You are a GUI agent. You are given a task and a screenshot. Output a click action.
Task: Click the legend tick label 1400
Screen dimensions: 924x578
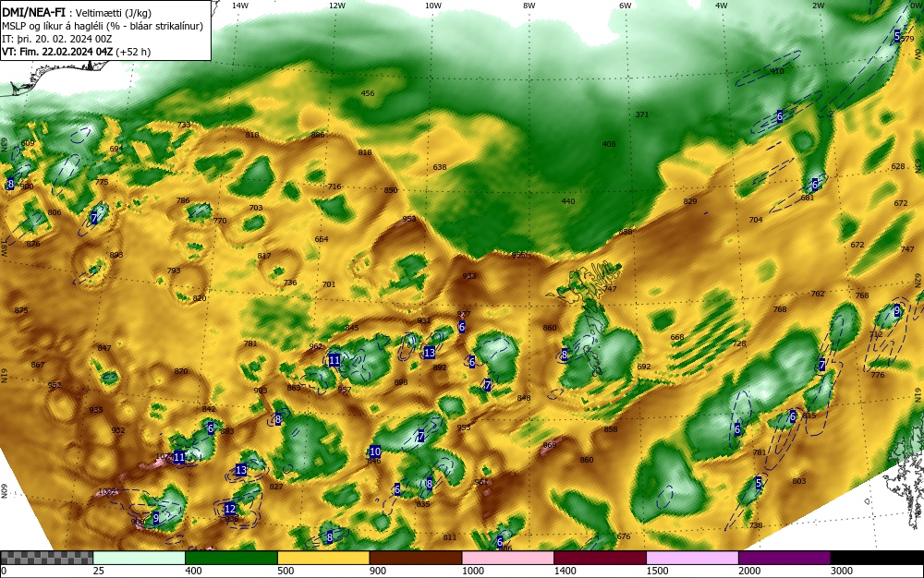tap(565, 571)
